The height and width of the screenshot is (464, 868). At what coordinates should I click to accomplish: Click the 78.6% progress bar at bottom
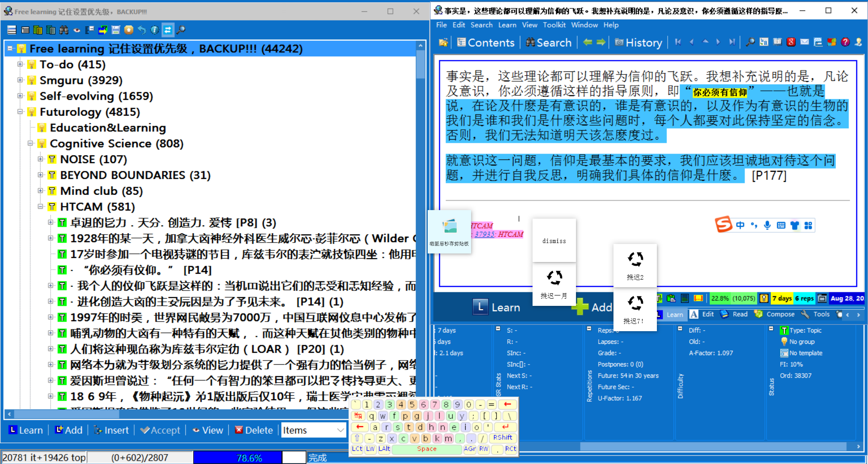coord(249,457)
